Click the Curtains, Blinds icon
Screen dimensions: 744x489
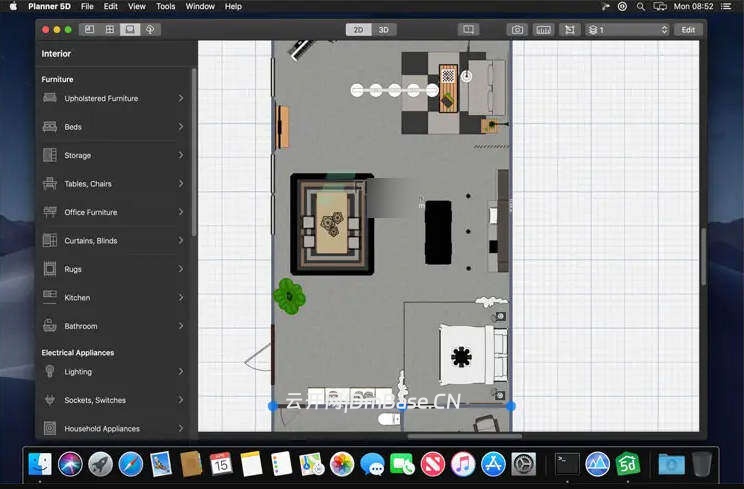point(50,240)
